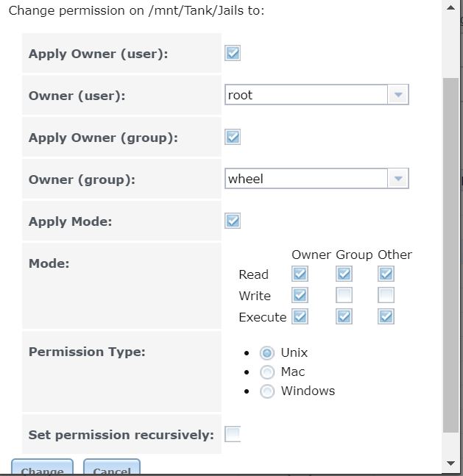Enable Set permission recursively
The height and width of the screenshot is (476, 463).
point(233,434)
